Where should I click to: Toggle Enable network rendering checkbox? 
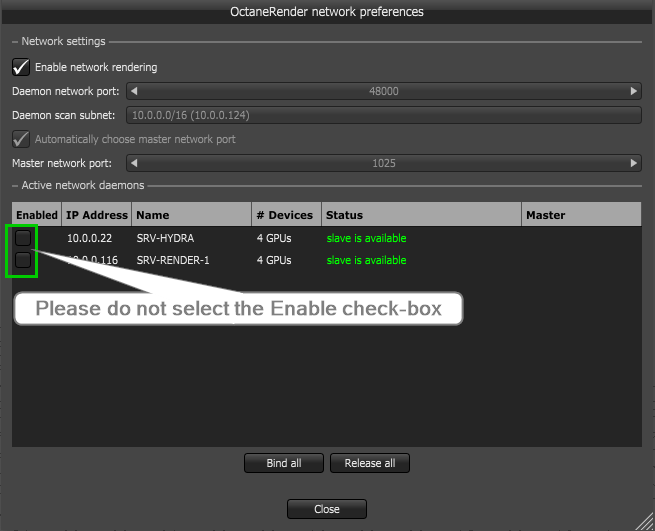[21, 67]
